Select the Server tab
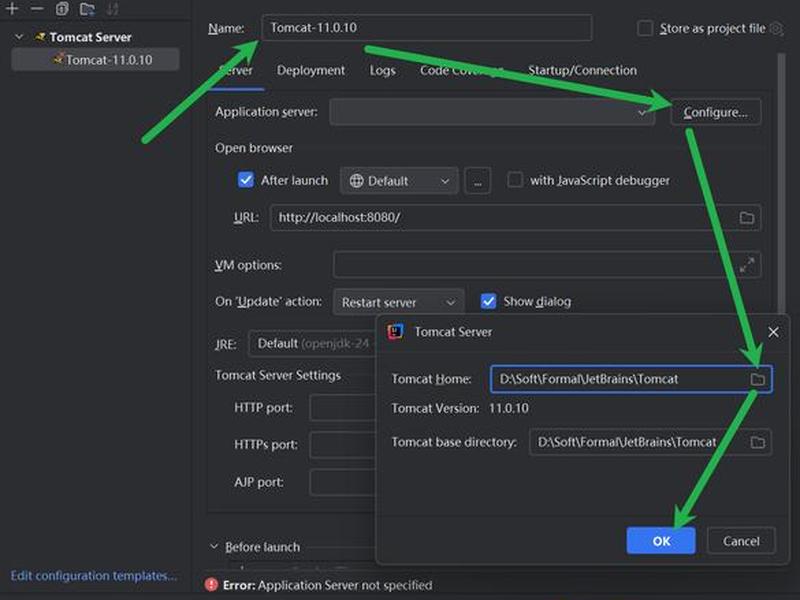800x600 pixels. [236, 70]
